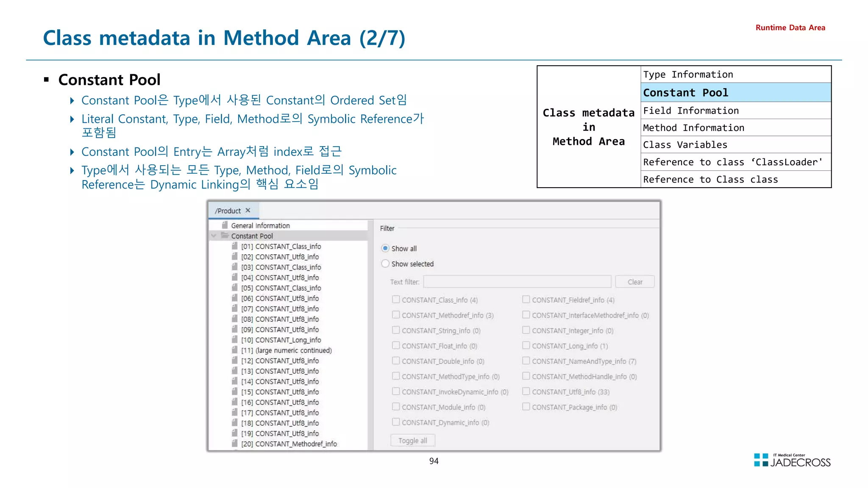Click icon of [17] CONSTANT_Utf8_info entry

click(x=235, y=412)
